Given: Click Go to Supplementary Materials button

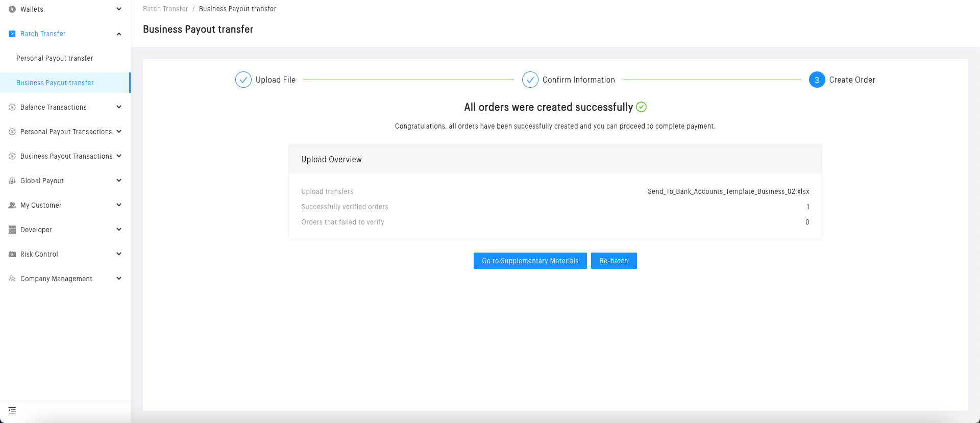Looking at the screenshot, I should pyautogui.click(x=530, y=261).
